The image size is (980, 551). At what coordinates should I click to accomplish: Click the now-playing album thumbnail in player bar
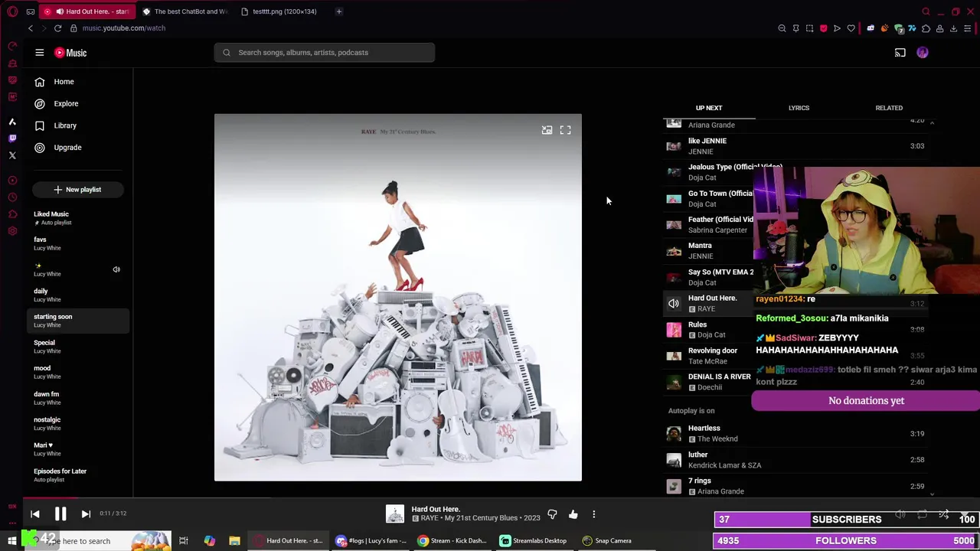tap(395, 514)
